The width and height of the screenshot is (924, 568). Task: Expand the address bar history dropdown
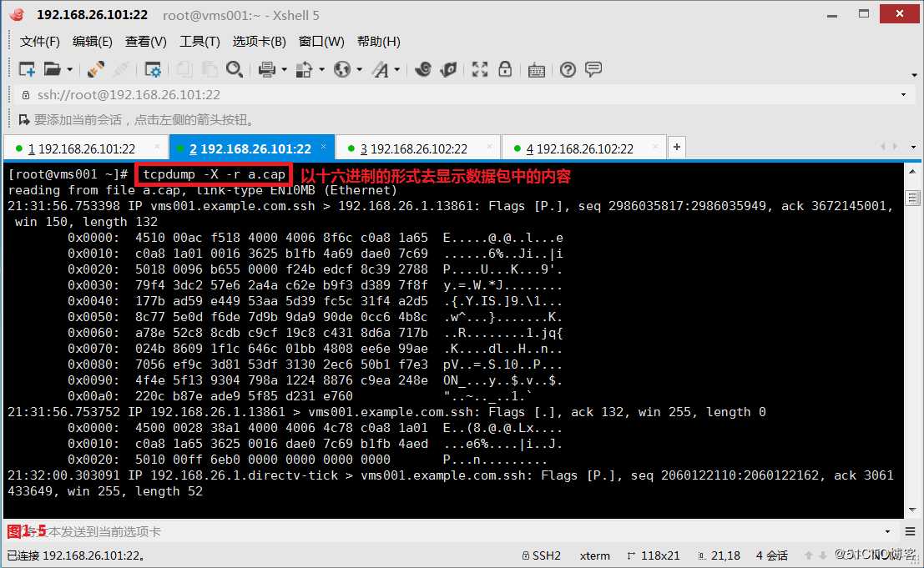coord(903,95)
